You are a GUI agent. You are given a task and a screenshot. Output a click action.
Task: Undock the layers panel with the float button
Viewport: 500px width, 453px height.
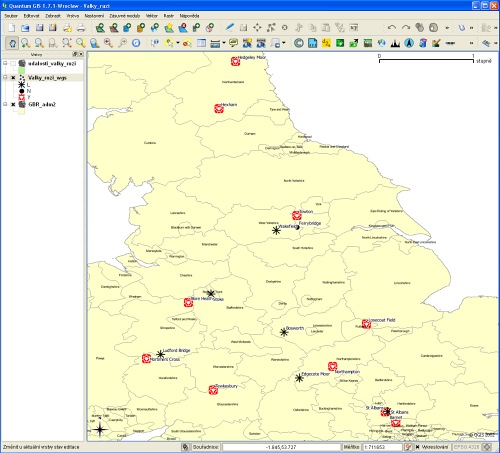[75, 54]
